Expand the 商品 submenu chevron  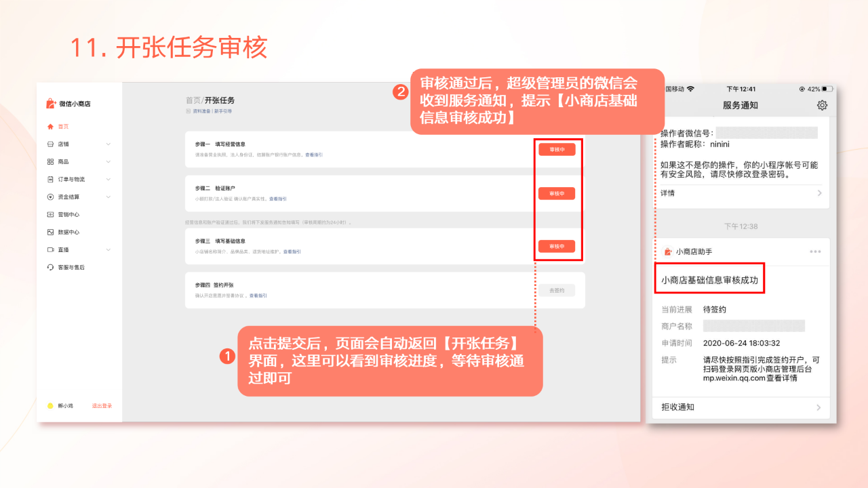[108, 162]
